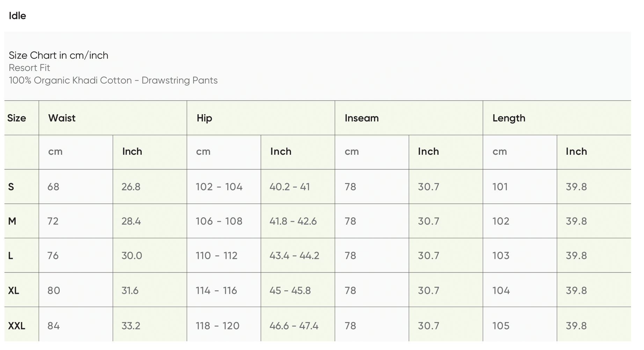
Task: Click waist inch value 30.0
Action: tap(132, 256)
